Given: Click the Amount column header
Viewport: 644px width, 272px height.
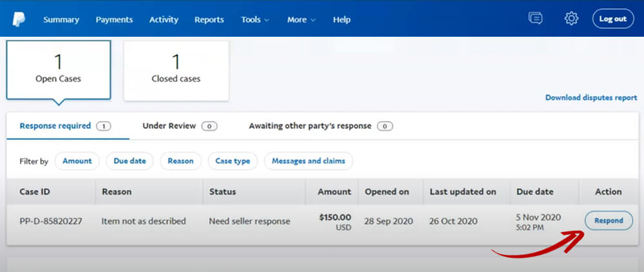Looking at the screenshot, I should pyautogui.click(x=334, y=192).
